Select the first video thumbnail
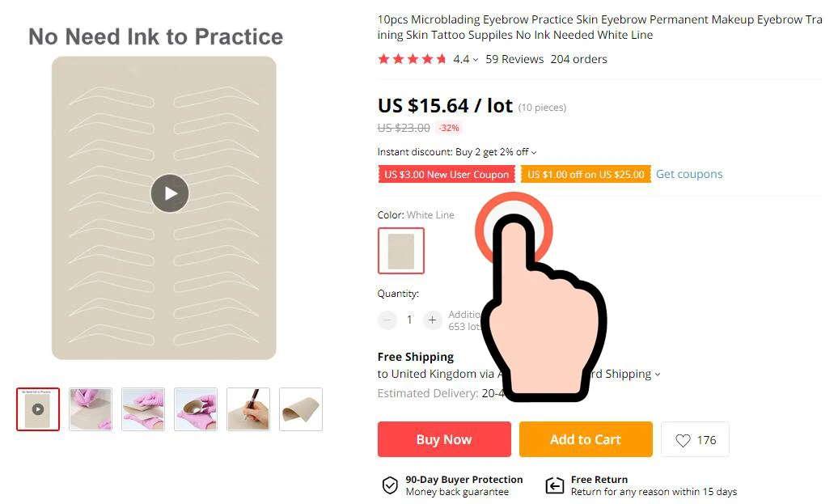The height and width of the screenshot is (504, 838). [38, 409]
